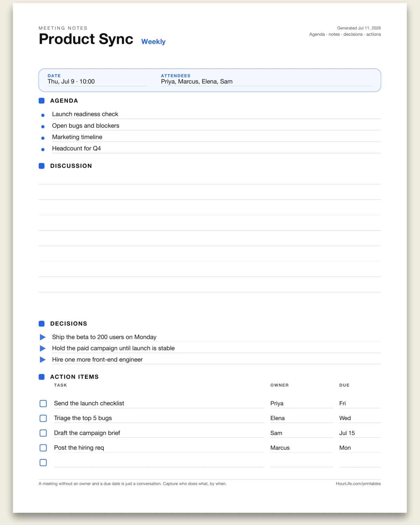Viewport: 420px width, 525px height.
Task: Click the due value Mon
Action: [345, 448]
